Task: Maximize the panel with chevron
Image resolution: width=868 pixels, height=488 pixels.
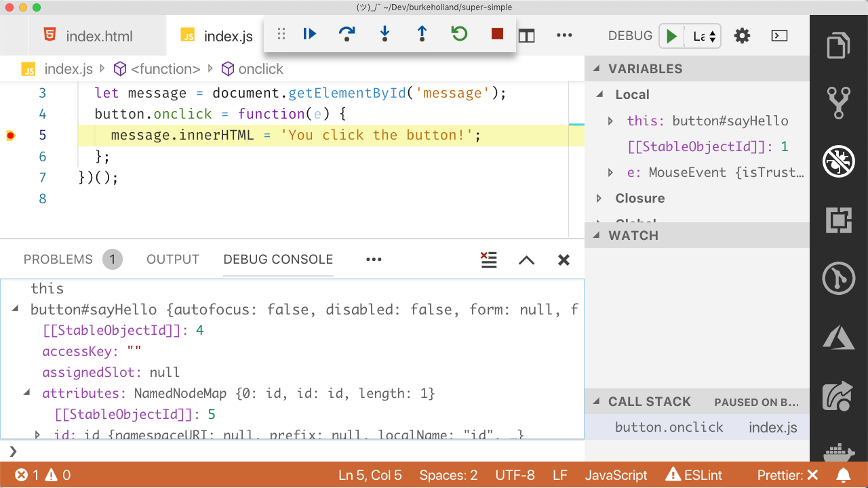Action: pos(527,260)
